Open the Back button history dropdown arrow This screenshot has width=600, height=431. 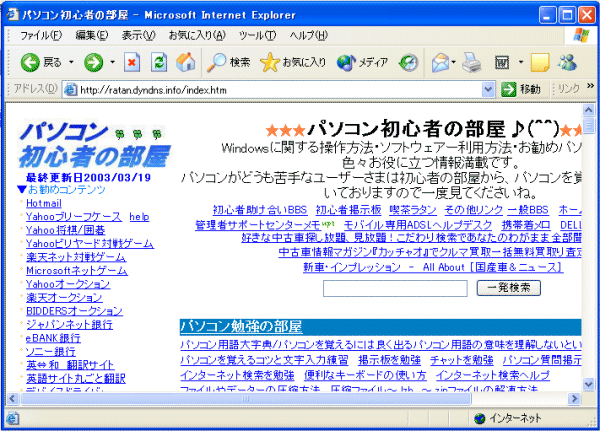pos(71,62)
